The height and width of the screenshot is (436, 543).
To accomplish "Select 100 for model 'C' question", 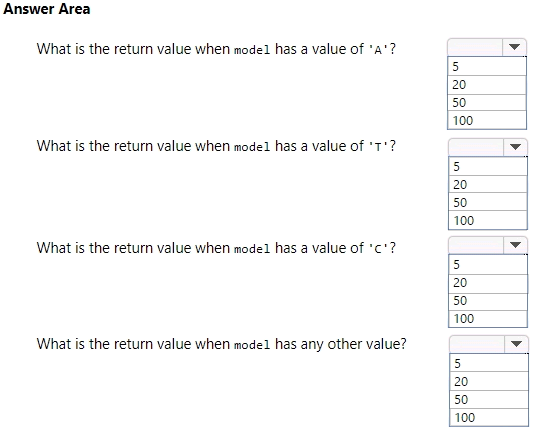I will [x=488, y=319].
